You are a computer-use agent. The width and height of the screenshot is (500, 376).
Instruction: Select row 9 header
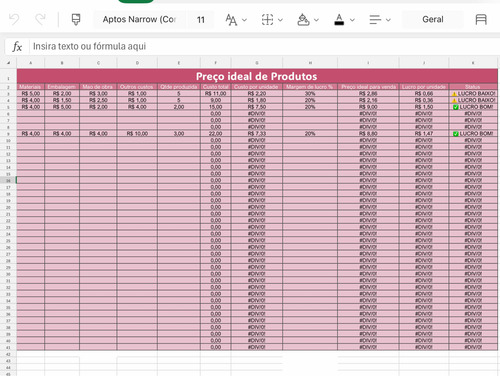click(8, 134)
